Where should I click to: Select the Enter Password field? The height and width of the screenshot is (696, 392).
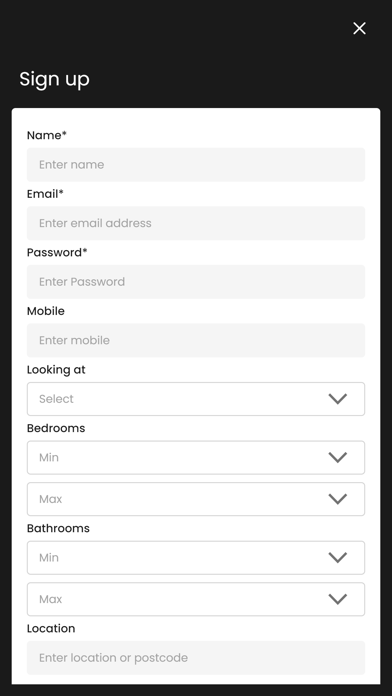tap(196, 282)
